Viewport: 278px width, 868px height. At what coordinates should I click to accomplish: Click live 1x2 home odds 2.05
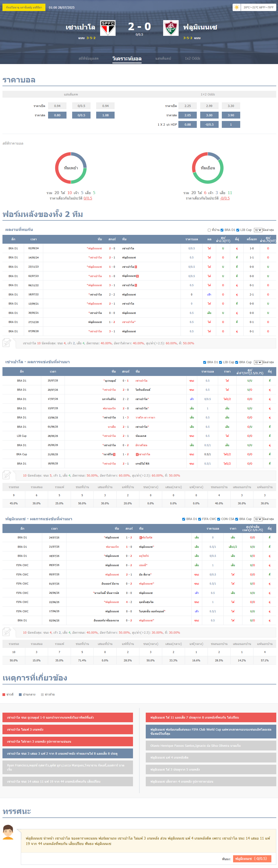tap(188, 115)
